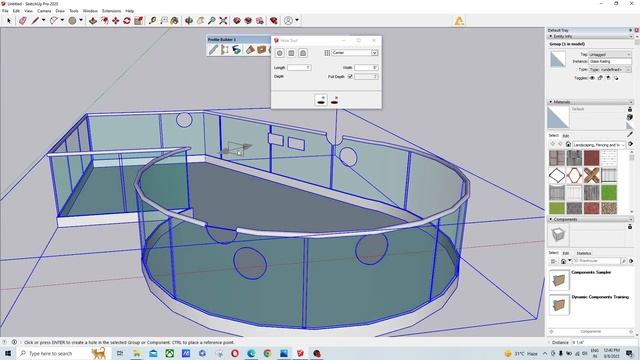
Task: Select the Pan hand tool
Action: (200, 20)
